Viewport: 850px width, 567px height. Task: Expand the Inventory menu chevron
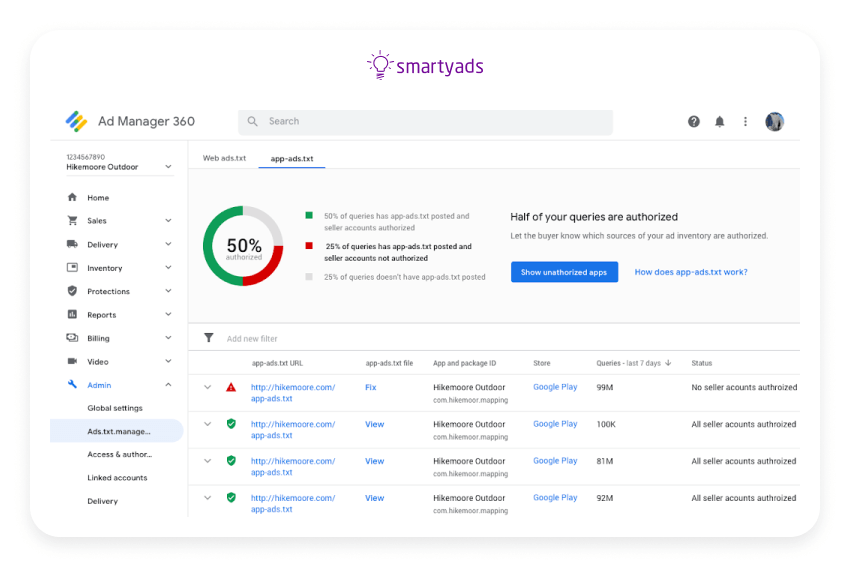click(168, 267)
